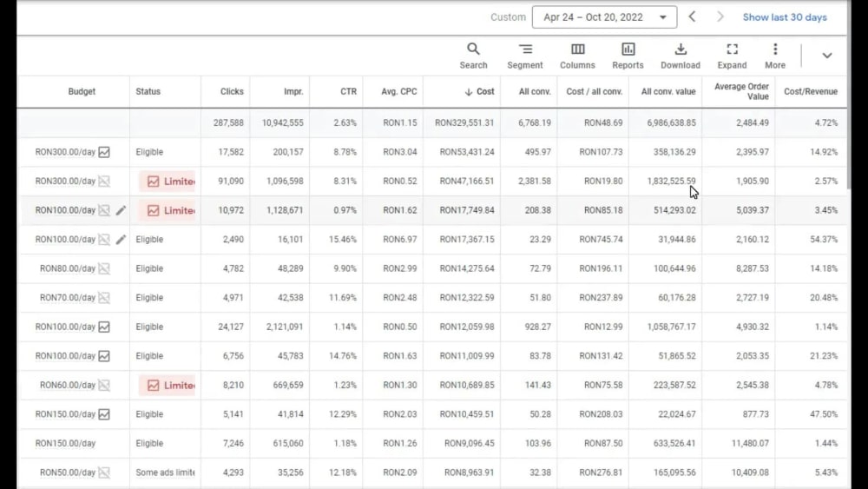The image size is (868, 489).
Task: Select budget RON80.00/day cell
Action: [x=68, y=268]
